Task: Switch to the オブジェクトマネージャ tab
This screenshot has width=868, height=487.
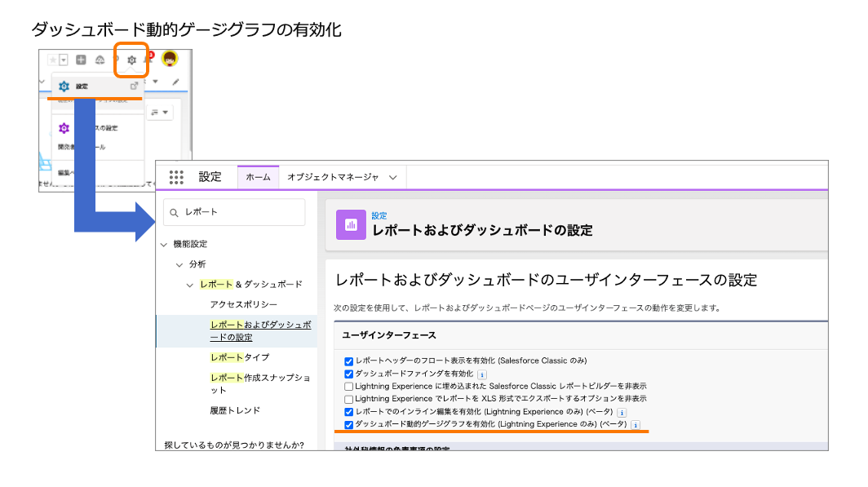Action: 333,177
